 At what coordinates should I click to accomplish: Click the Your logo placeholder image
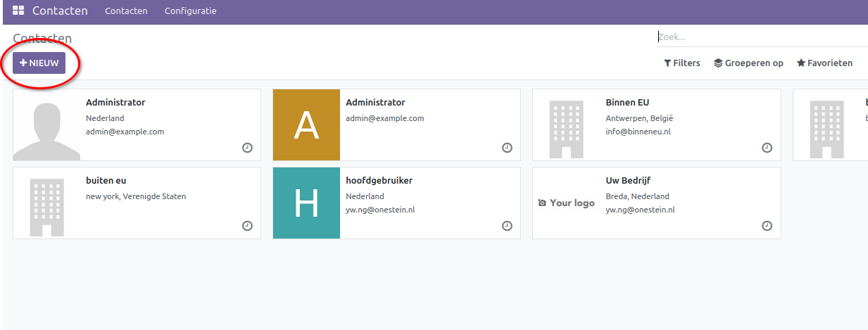click(566, 203)
